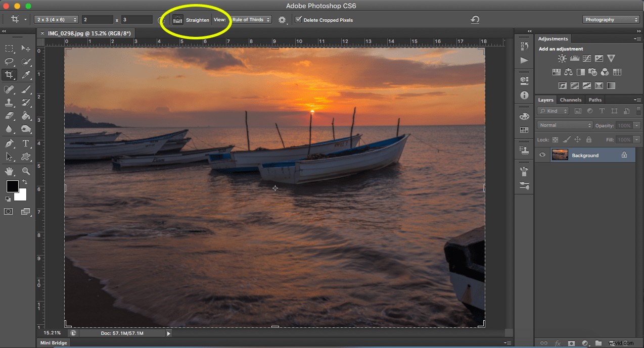The width and height of the screenshot is (644, 348).
Task: Click the foreground color swatch
Action: (x=12, y=187)
